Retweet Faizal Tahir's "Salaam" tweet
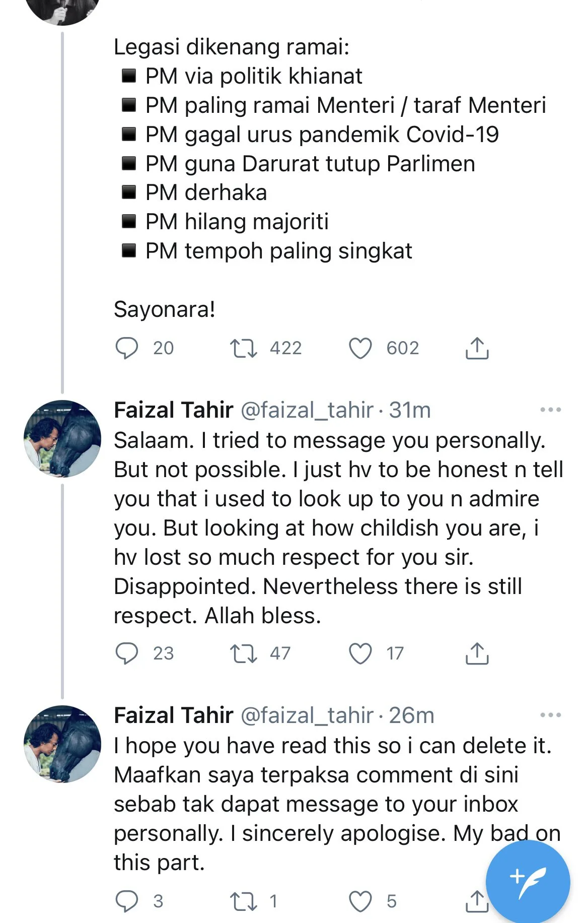This screenshot has height=923, width=588. coord(243,653)
